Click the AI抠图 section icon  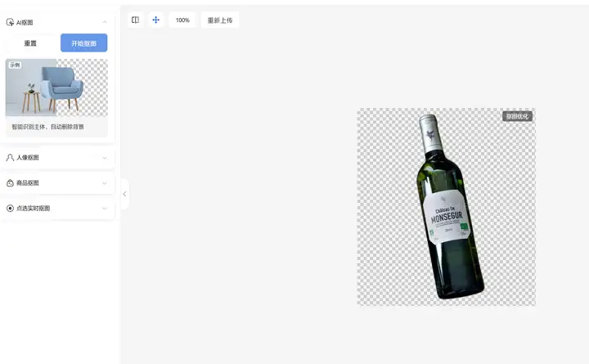tap(10, 23)
